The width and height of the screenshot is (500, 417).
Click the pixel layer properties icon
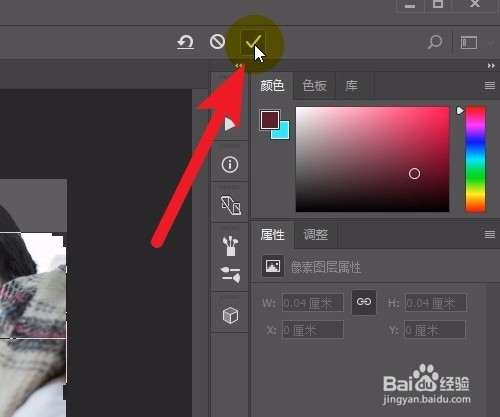(x=273, y=266)
